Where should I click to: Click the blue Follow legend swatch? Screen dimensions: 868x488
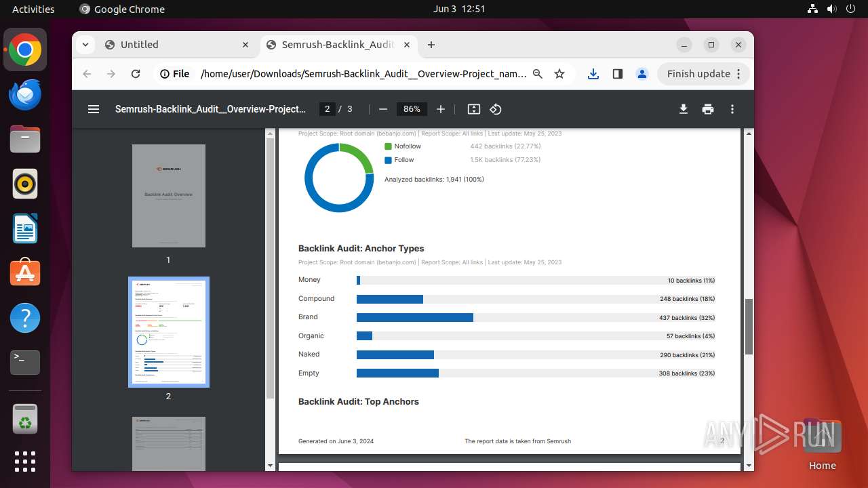(388, 161)
